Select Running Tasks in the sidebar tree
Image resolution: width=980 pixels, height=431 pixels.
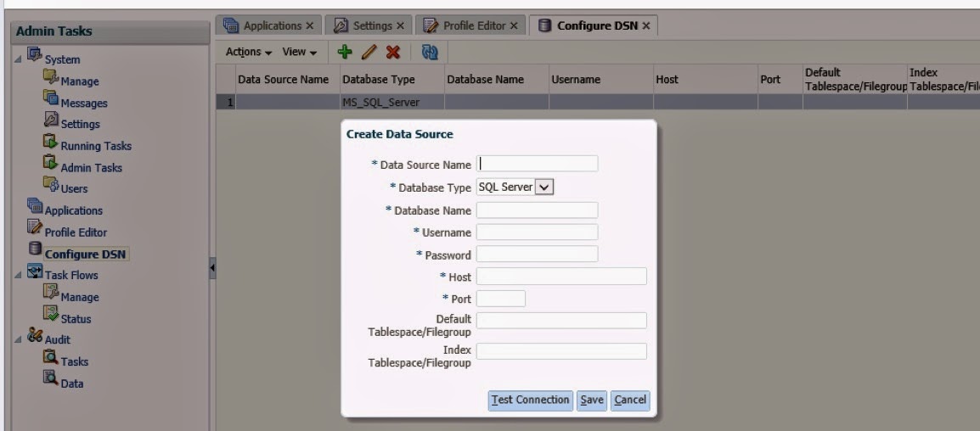tap(96, 146)
